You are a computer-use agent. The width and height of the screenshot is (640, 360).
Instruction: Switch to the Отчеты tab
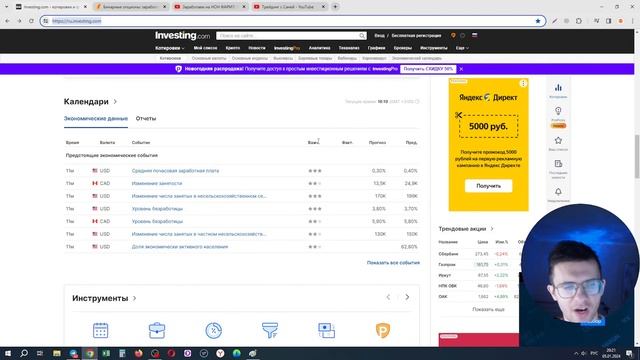pyautogui.click(x=146, y=118)
